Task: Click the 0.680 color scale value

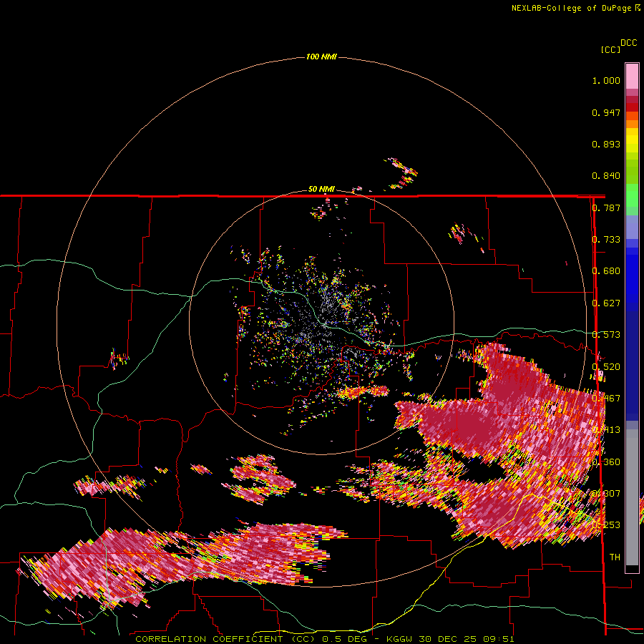Action: 606,271
